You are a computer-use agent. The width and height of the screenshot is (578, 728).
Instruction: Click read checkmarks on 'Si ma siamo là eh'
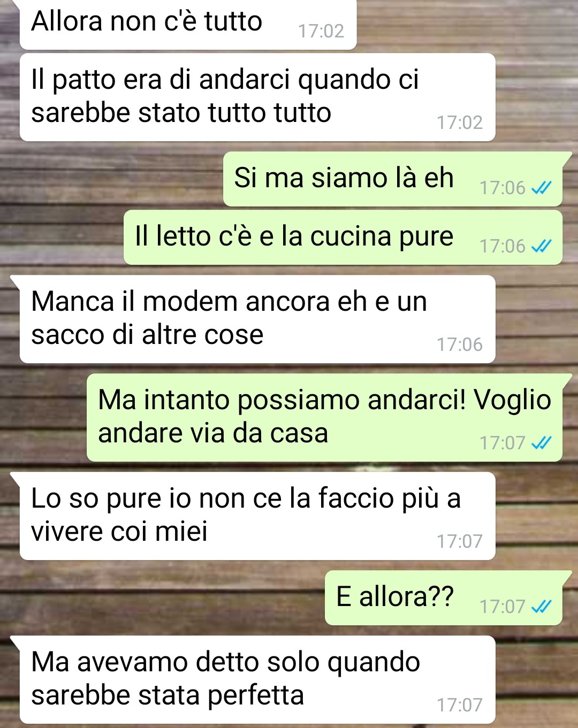[541, 188]
